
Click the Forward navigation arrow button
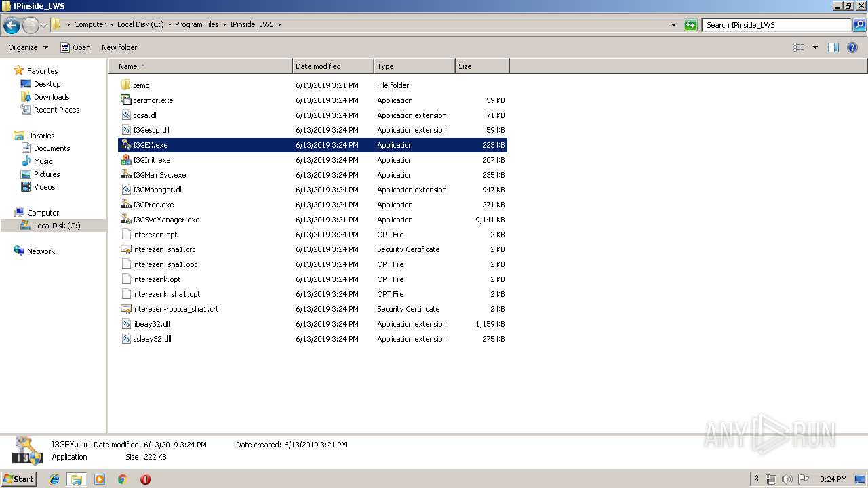[31, 26]
